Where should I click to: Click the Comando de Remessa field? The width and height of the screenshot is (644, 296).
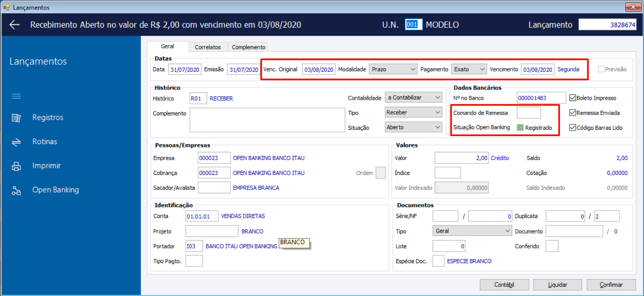tap(529, 112)
